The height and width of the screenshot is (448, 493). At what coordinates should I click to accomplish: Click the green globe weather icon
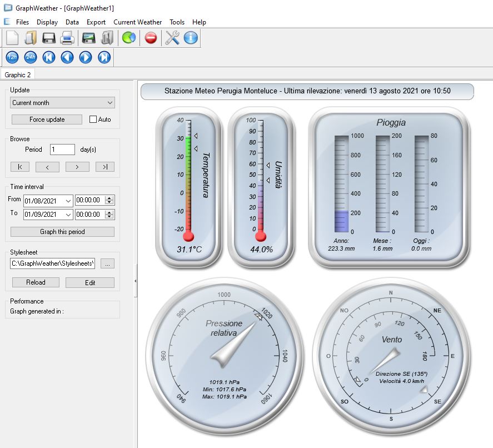tap(129, 38)
